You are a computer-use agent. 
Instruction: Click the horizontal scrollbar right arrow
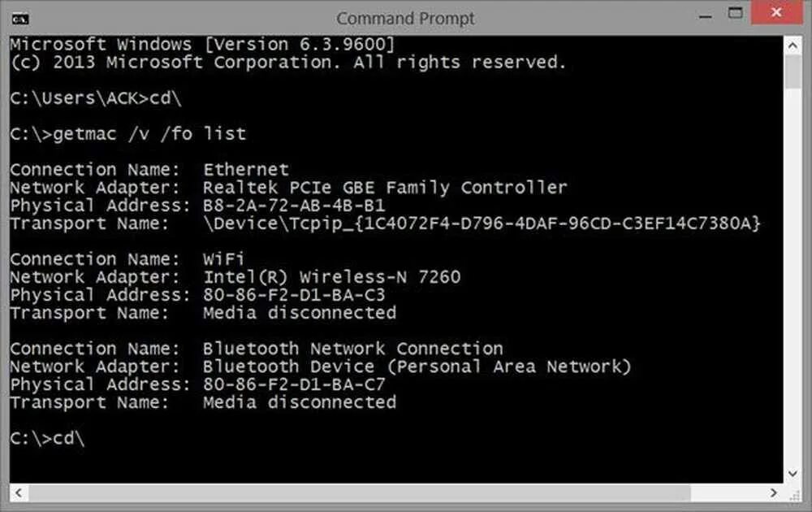pyautogui.click(x=775, y=493)
